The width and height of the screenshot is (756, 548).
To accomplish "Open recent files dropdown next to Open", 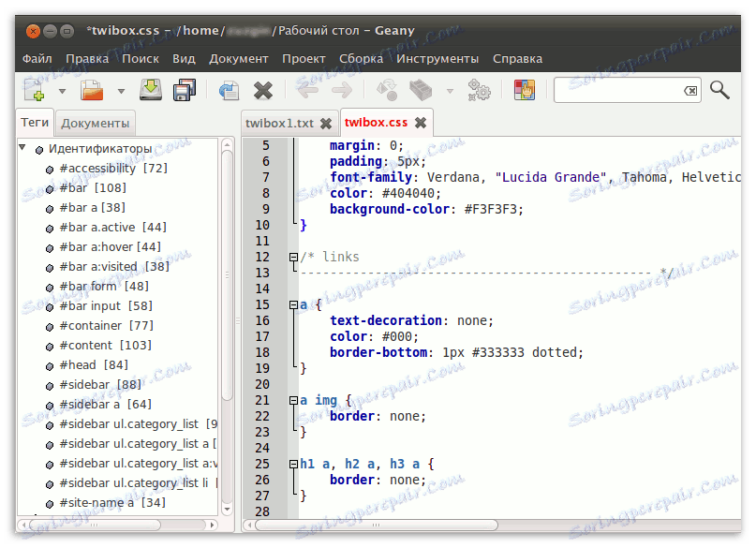I will click(121, 91).
